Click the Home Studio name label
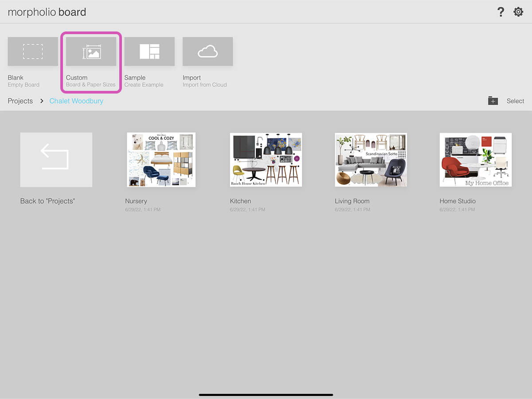The width and height of the screenshot is (532, 399). pos(457,201)
